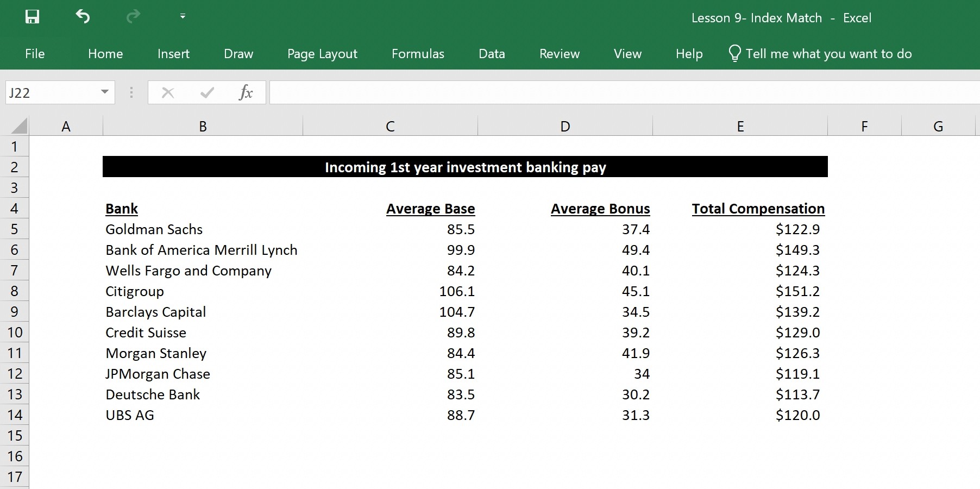Select column D header
Screen dimensions: 980x489
click(x=565, y=127)
